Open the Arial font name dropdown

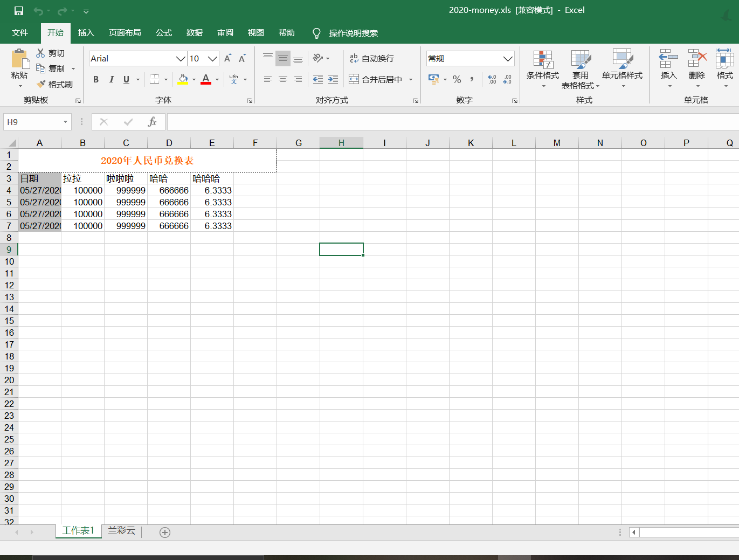pyautogui.click(x=181, y=58)
